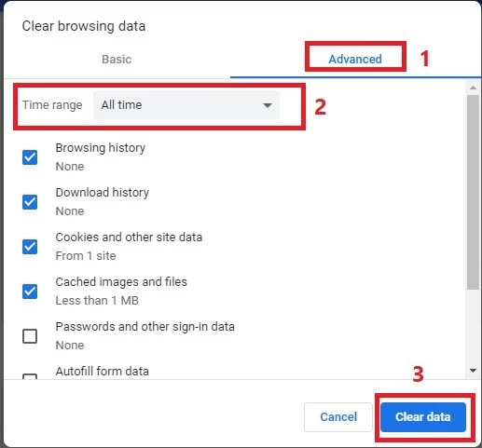Enable Passwords and other sign-in data checkbox
Image resolution: width=482 pixels, height=448 pixels.
tap(30, 336)
